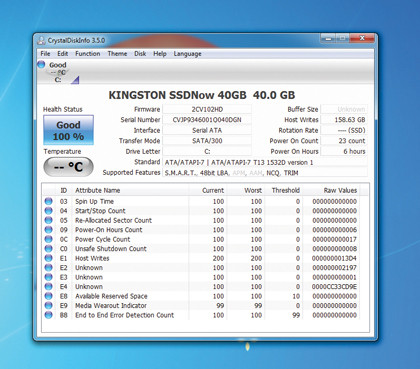Screen dimensions: 420x369
Task: Click the Media Wearout Indicator status icon
Action: click(x=49, y=305)
